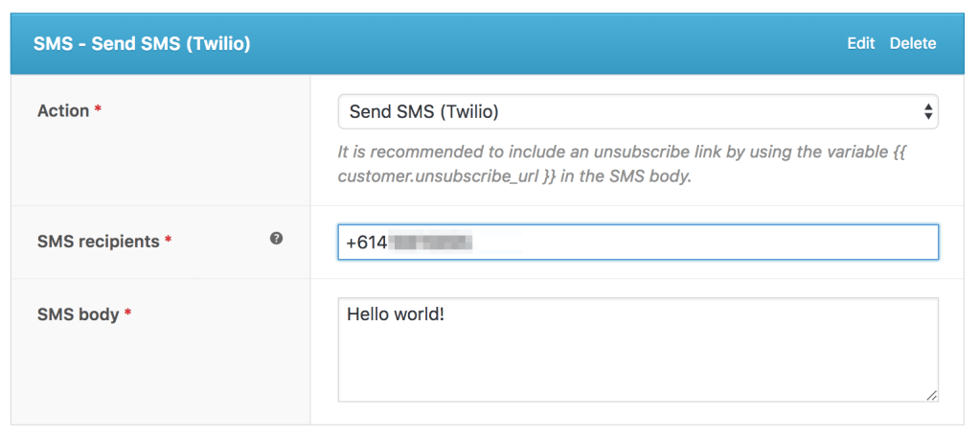The width and height of the screenshot is (980, 442).
Task: Open the Send SMS (Twilio) action dropdown
Action: pos(637,112)
